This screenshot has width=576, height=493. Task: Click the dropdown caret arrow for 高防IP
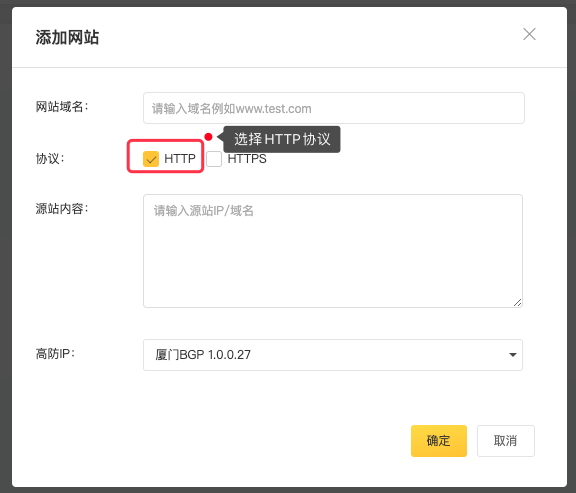tap(512, 355)
